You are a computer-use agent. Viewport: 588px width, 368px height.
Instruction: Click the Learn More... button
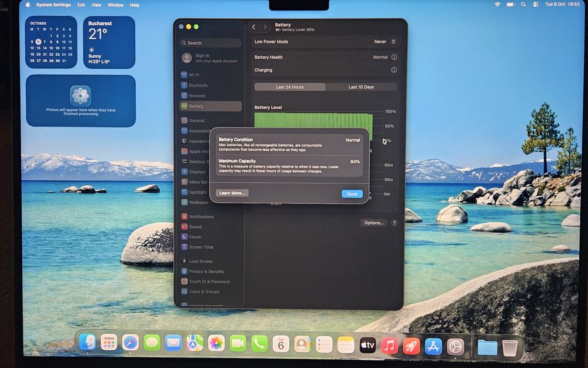coord(232,193)
